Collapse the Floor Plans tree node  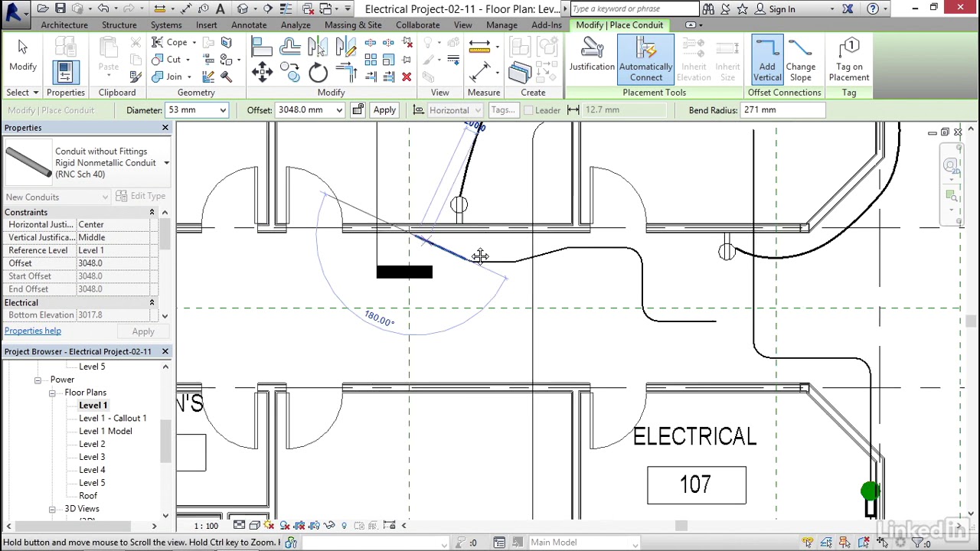(52, 393)
